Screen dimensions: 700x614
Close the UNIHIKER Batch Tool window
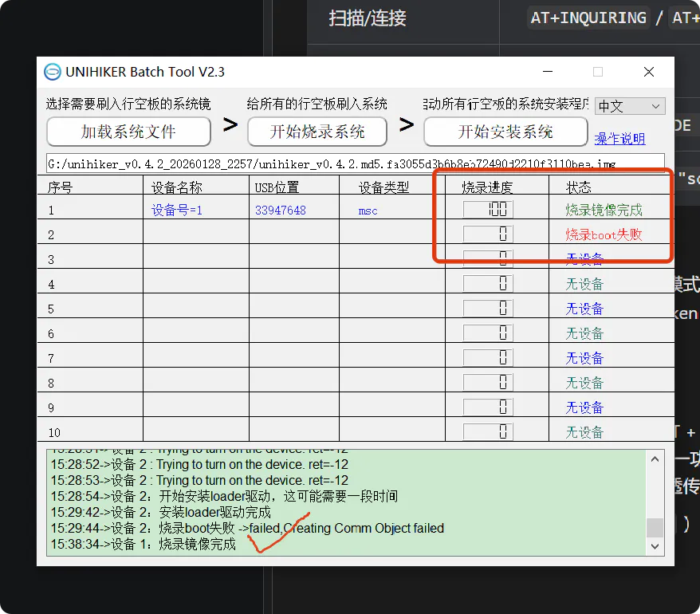(649, 72)
